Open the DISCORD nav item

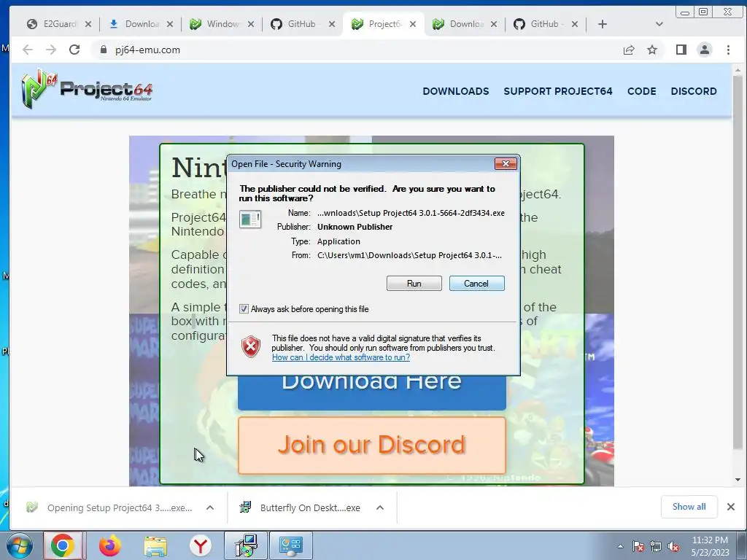694,91
